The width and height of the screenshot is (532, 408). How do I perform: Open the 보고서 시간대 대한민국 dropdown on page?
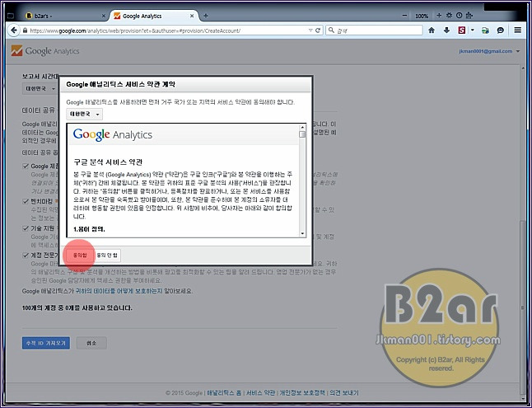click(x=40, y=88)
